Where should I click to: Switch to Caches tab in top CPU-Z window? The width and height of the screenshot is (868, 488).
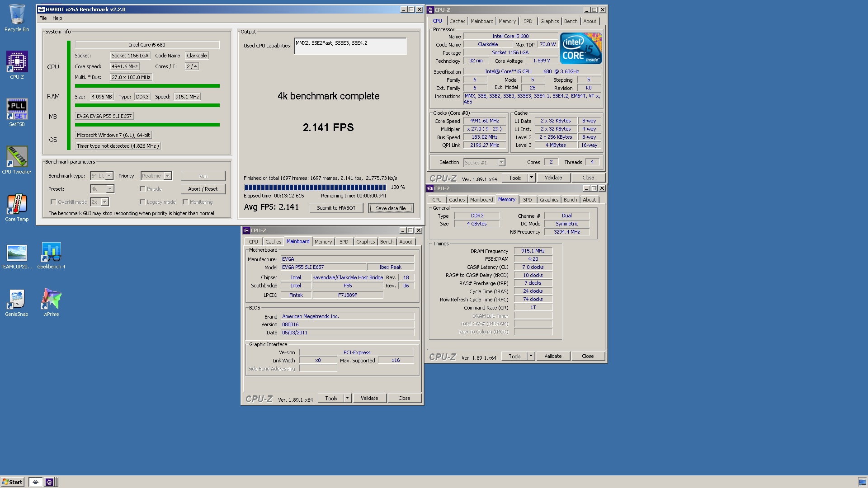[457, 21]
